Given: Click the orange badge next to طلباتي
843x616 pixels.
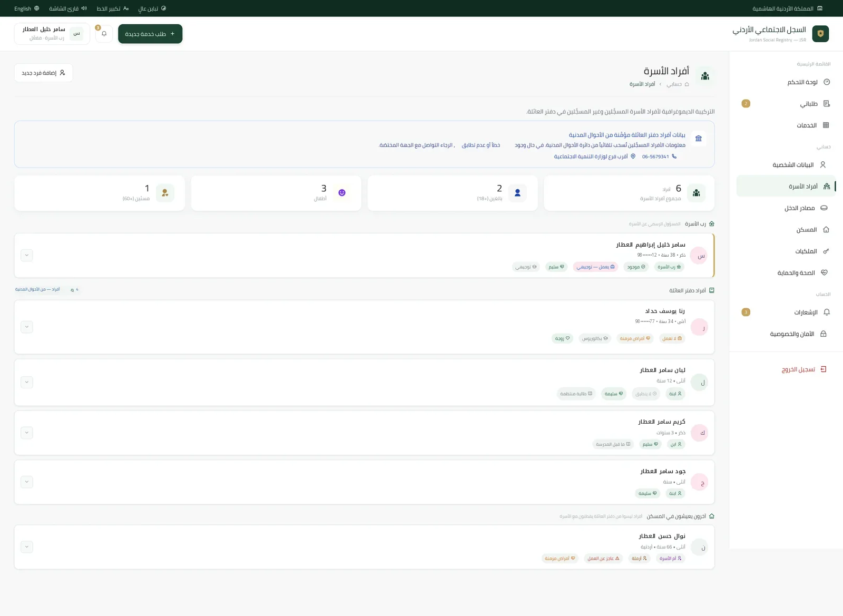Looking at the screenshot, I should [x=746, y=104].
